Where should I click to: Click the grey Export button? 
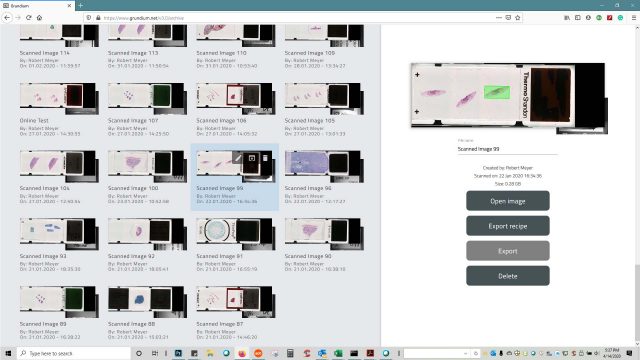(508, 251)
